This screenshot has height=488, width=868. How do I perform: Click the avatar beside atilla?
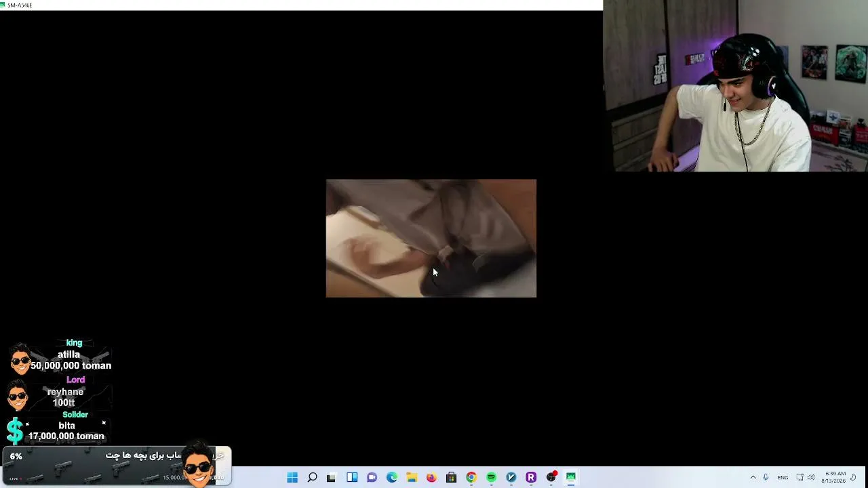point(20,358)
